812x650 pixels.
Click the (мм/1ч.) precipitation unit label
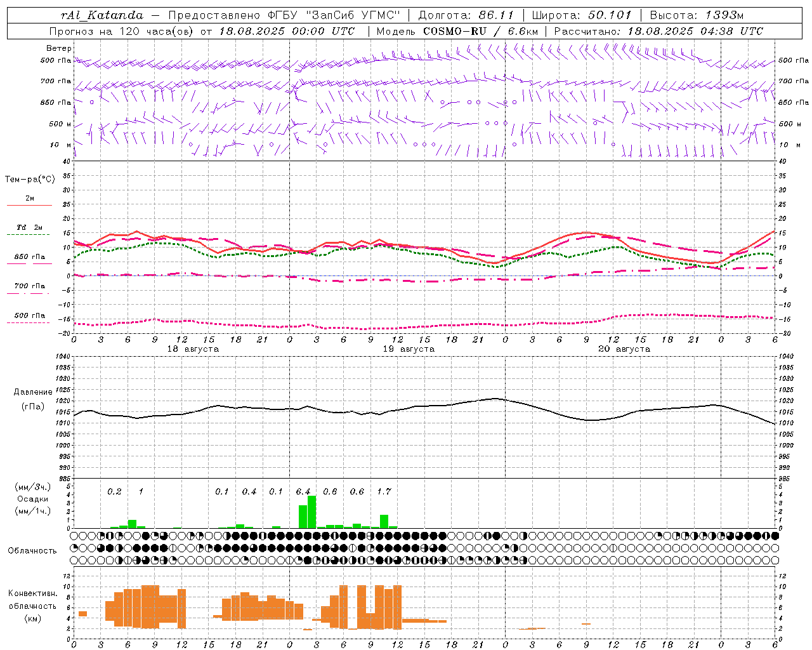click(33, 511)
